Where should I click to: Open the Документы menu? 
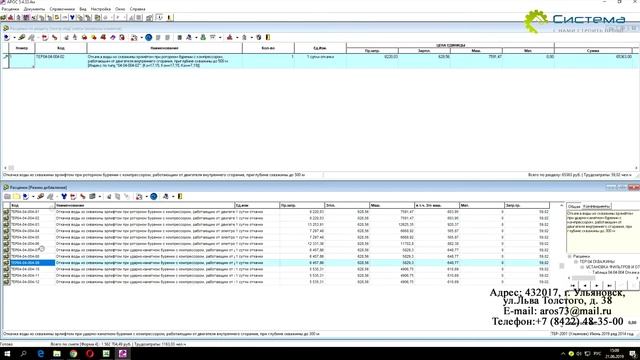pos(34,9)
